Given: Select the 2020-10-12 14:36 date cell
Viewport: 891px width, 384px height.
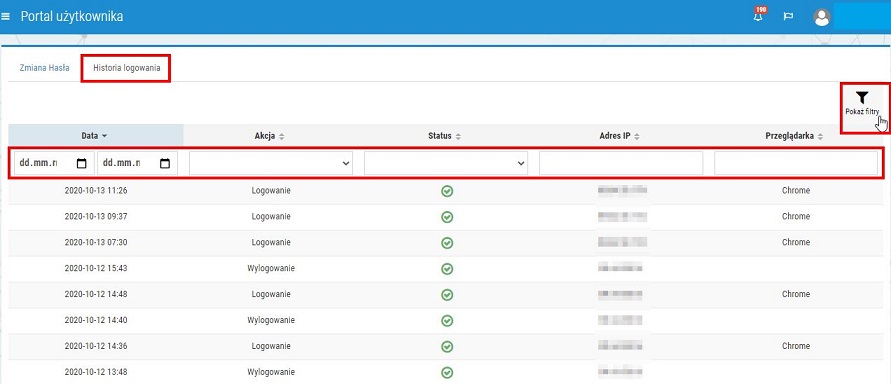Looking at the screenshot, I should (x=96, y=346).
